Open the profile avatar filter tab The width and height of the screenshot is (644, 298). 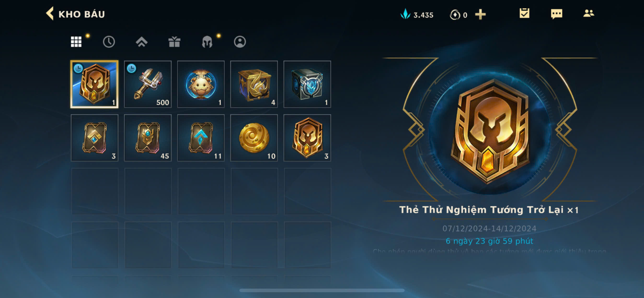[240, 42]
